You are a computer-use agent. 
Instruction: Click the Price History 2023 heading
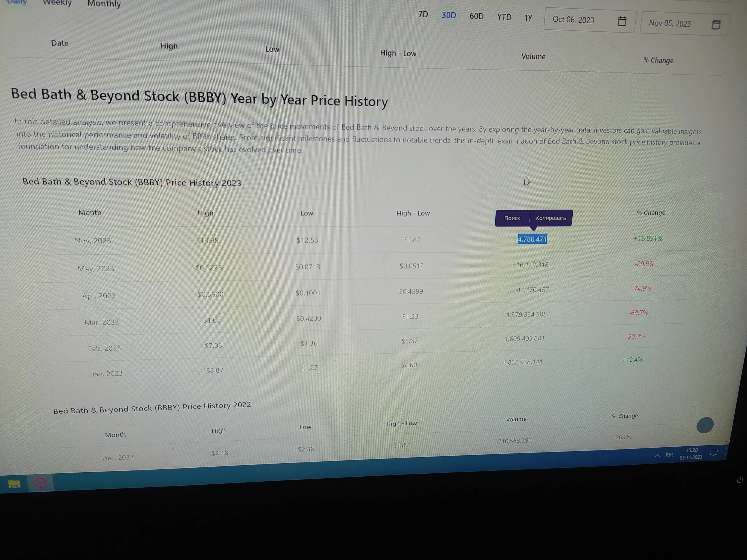coord(132,182)
